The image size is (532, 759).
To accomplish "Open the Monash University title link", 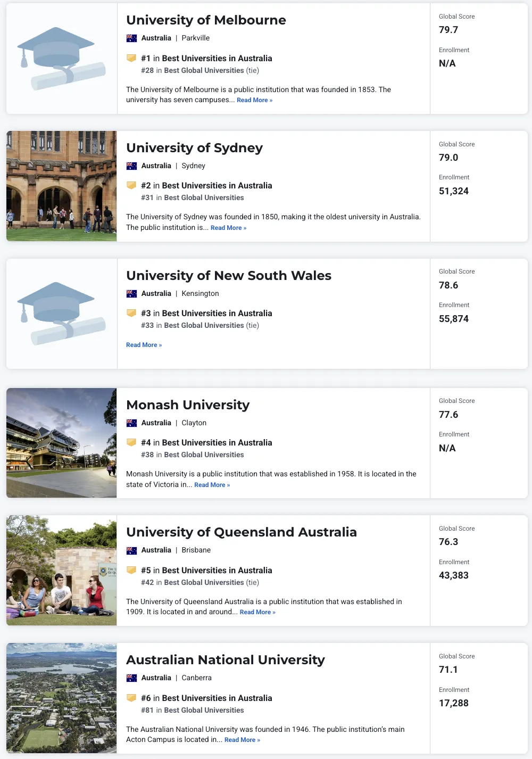I will [188, 405].
